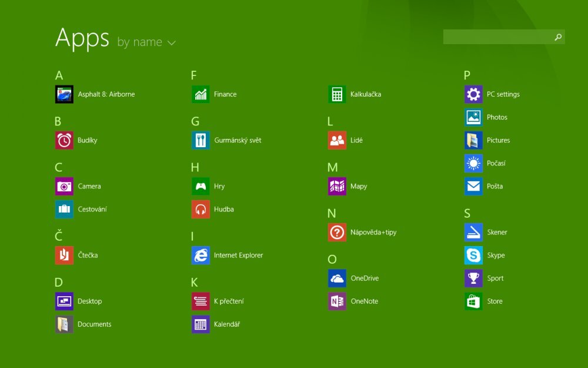Launch the Budíky alarm clock icon
588x368 pixels.
(x=64, y=140)
